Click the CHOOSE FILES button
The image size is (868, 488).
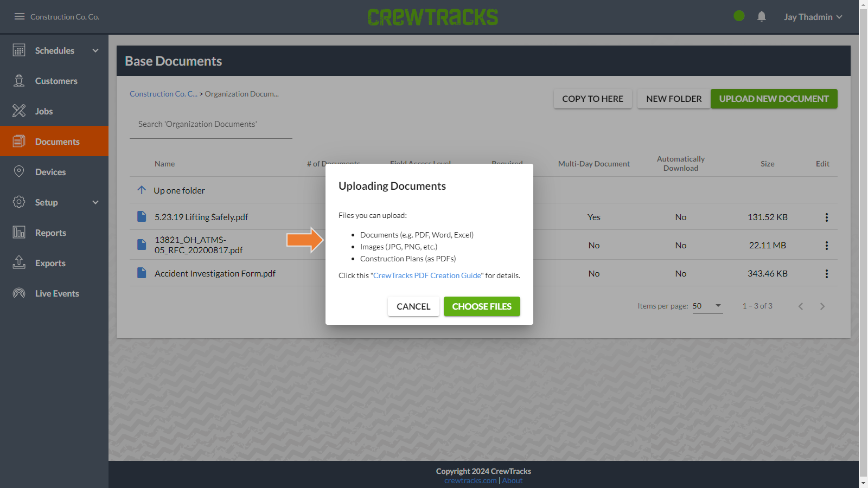pos(482,306)
